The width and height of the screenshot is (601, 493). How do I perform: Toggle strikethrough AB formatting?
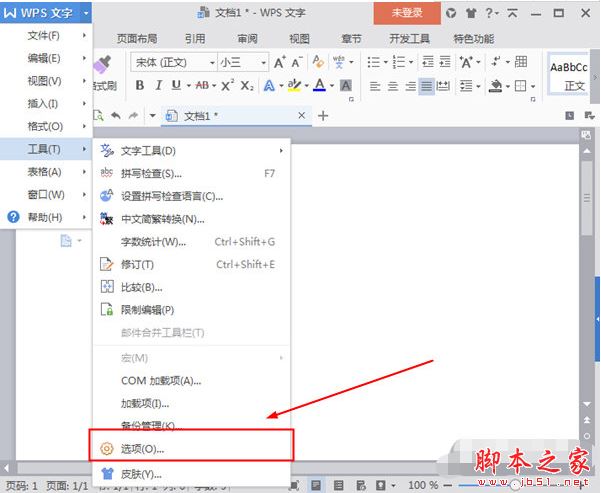point(202,85)
